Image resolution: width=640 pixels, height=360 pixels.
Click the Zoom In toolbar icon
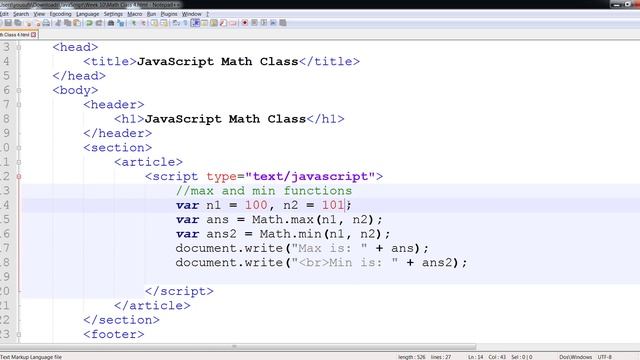133,23
